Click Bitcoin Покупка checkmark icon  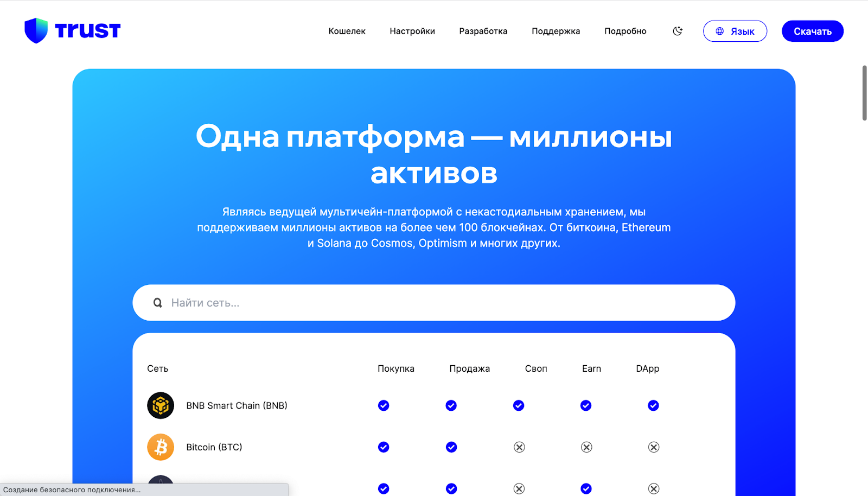click(384, 447)
